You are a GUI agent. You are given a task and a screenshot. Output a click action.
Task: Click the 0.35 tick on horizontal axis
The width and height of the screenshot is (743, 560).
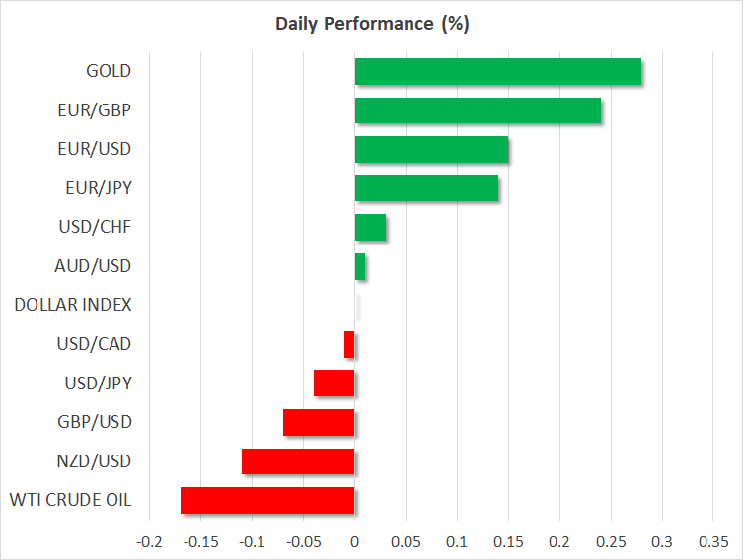point(713,541)
